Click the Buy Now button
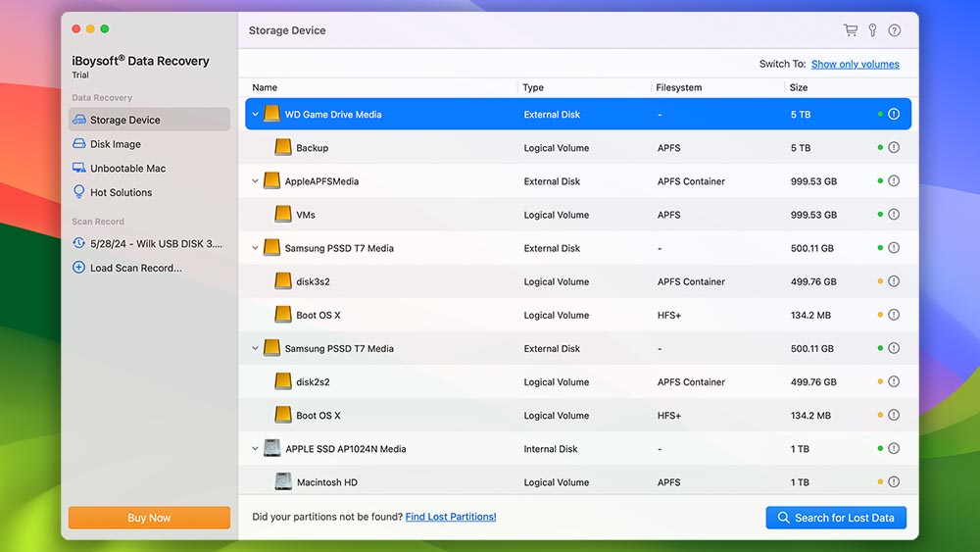This screenshot has height=552, width=980. tap(149, 518)
